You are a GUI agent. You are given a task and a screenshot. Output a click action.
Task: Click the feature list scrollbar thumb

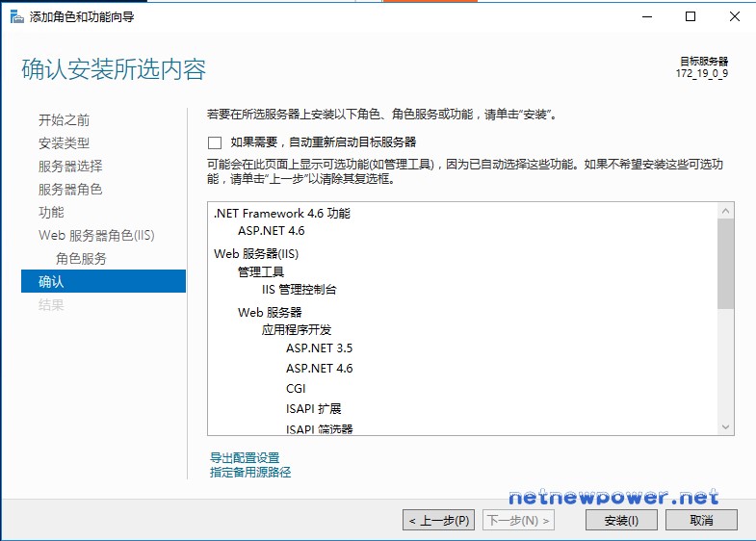(725, 264)
